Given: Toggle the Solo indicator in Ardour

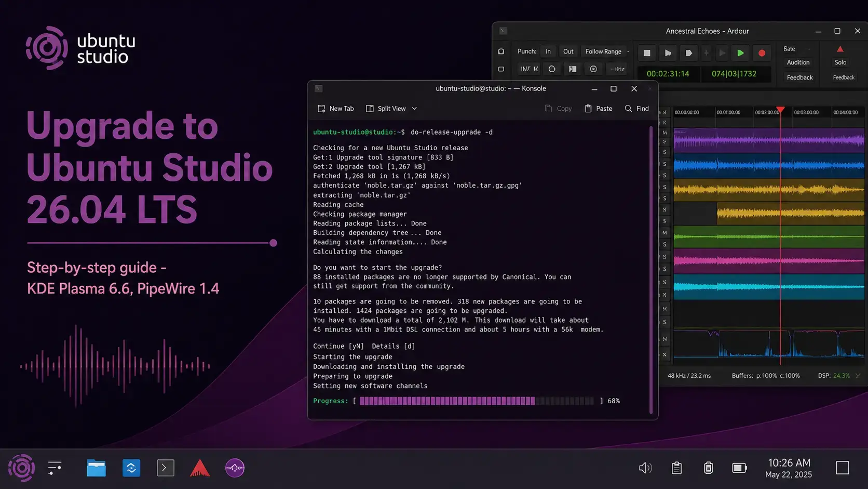Looking at the screenshot, I should coord(840,62).
